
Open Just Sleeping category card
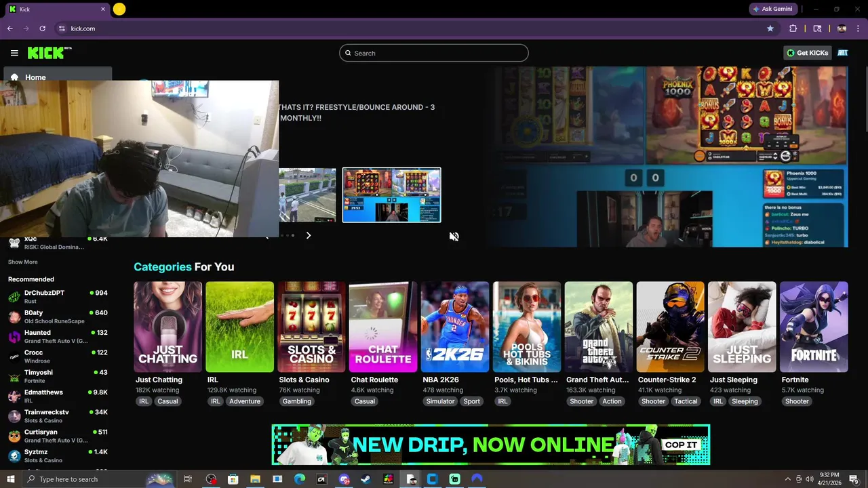click(743, 327)
